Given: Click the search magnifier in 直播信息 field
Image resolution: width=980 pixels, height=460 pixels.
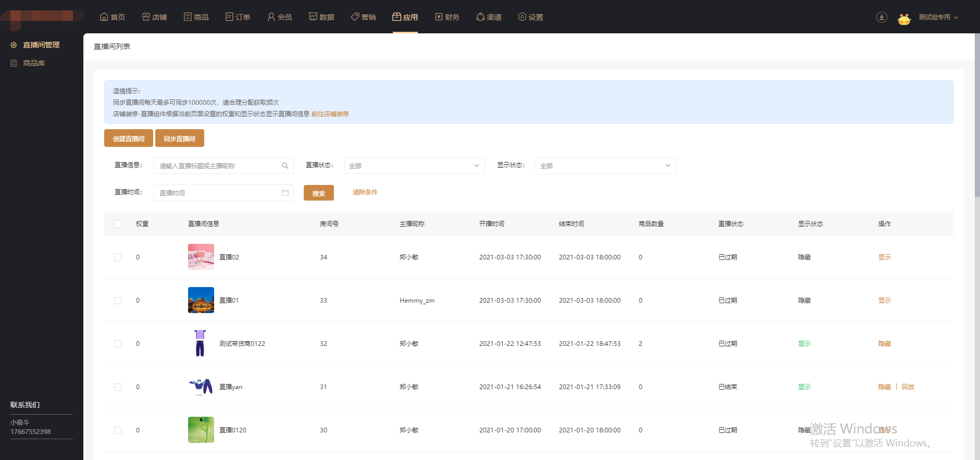Looking at the screenshot, I should (285, 166).
